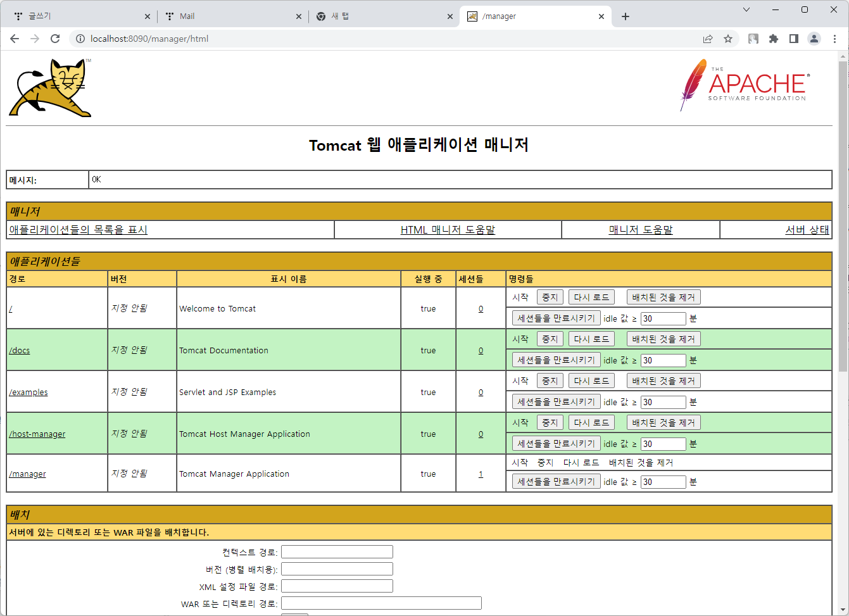Click the 컨텍스트 경로 input field
Viewport: 849px width, 616px height.
(x=337, y=552)
